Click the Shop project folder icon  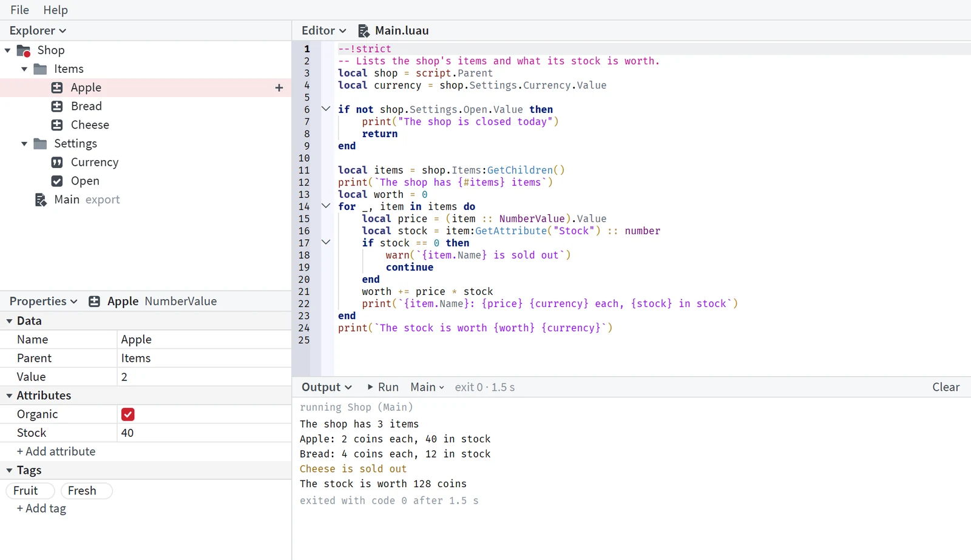click(24, 50)
